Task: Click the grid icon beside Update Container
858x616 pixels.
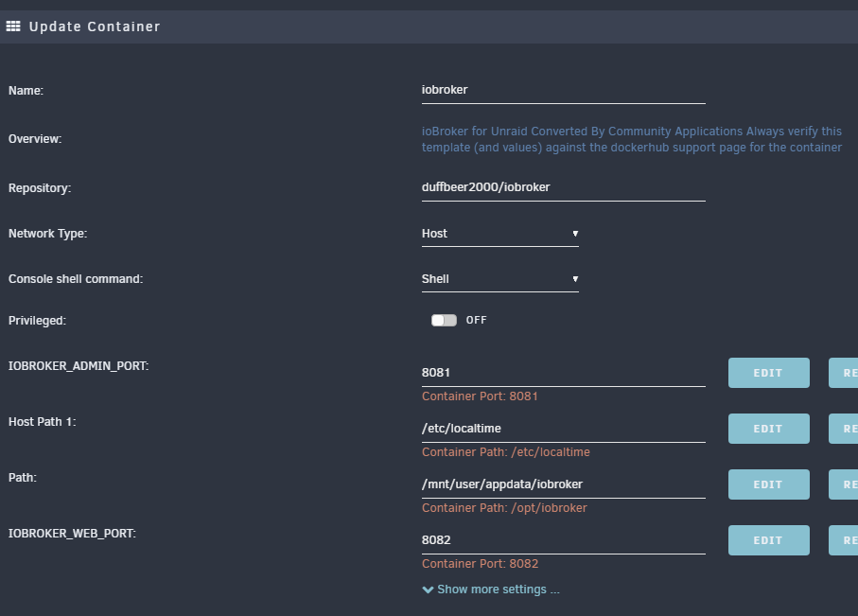Action: point(13,26)
